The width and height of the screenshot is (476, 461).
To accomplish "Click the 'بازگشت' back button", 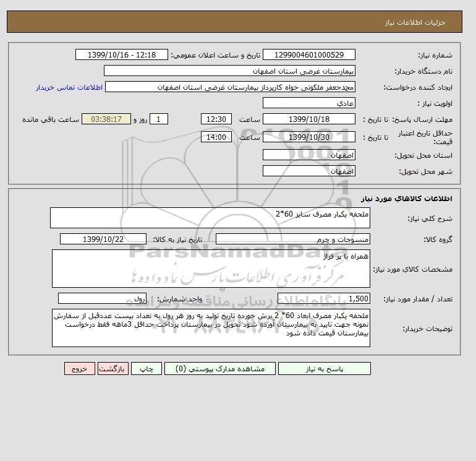I will [x=113, y=368].
